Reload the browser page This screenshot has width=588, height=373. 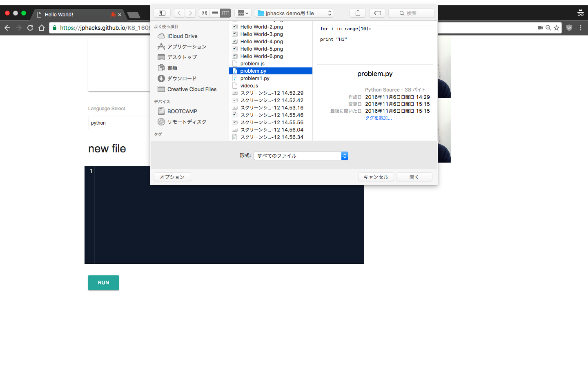coord(30,28)
